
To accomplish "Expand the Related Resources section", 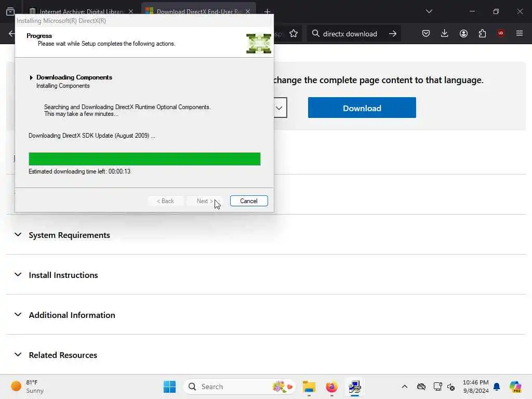I will point(63,355).
